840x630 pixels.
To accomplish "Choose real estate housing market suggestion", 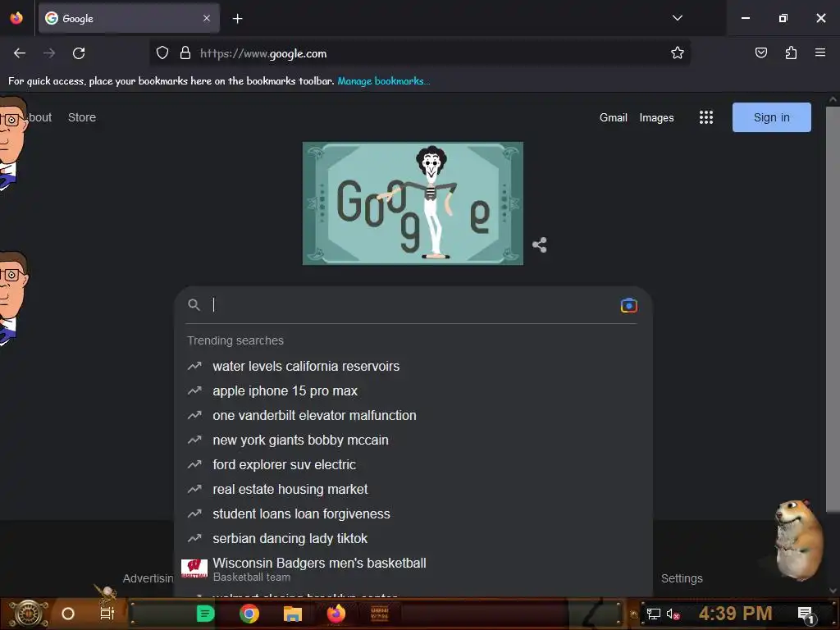I will [413, 490].
